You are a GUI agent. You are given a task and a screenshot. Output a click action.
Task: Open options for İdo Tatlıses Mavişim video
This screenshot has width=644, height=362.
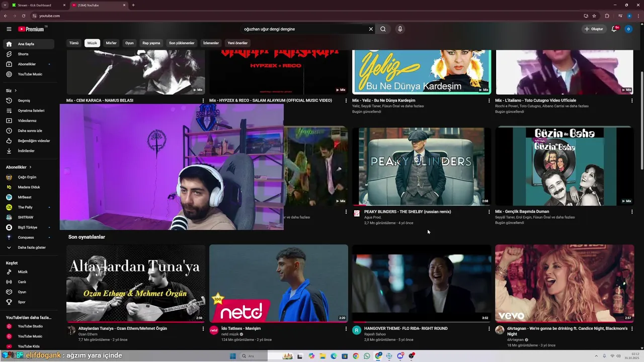click(346, 329)
